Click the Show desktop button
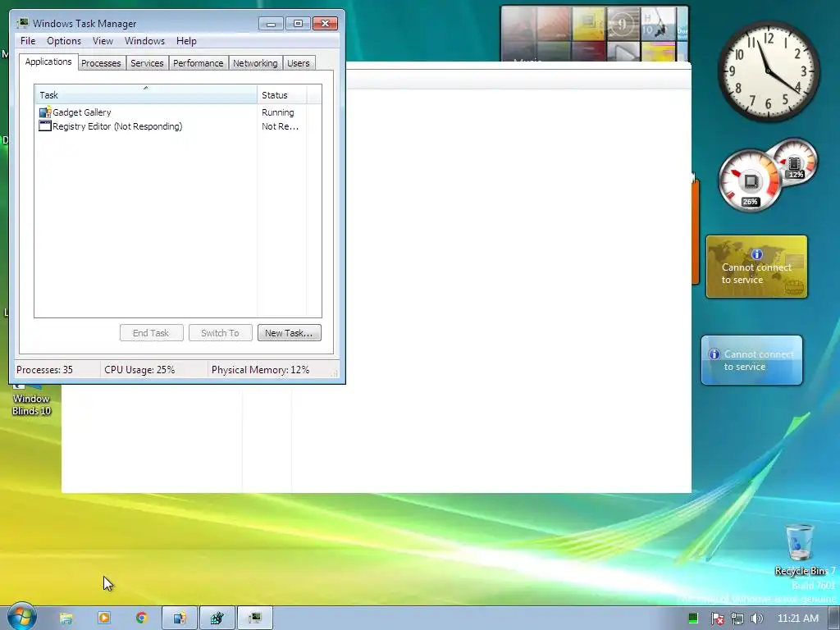 coord(834,619)
